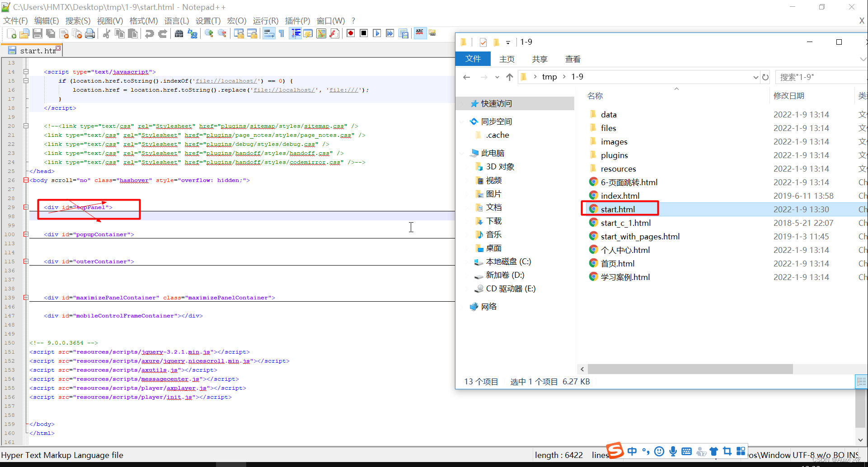Image resolution: width=868 pixels, height=467 pixels.
Task: Select index.html in the file list
Action: click(620, 196)
